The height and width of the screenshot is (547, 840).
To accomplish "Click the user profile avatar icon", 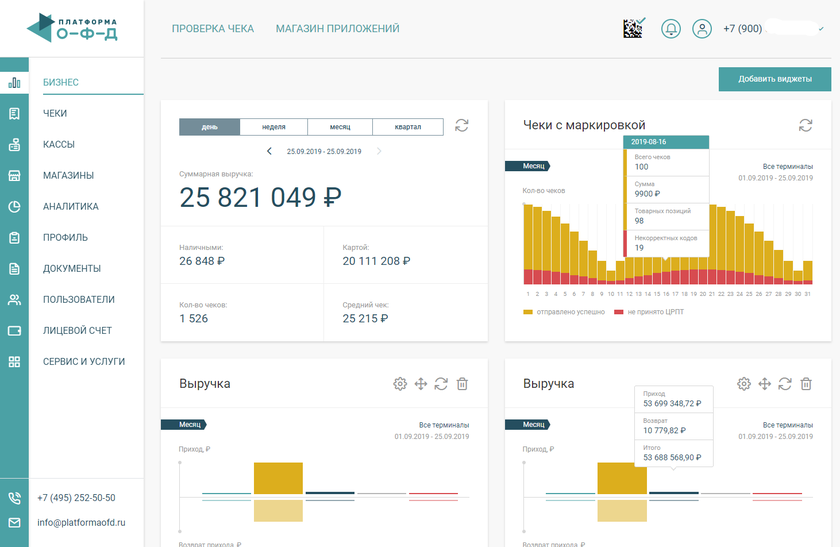I will click(704, 29).
